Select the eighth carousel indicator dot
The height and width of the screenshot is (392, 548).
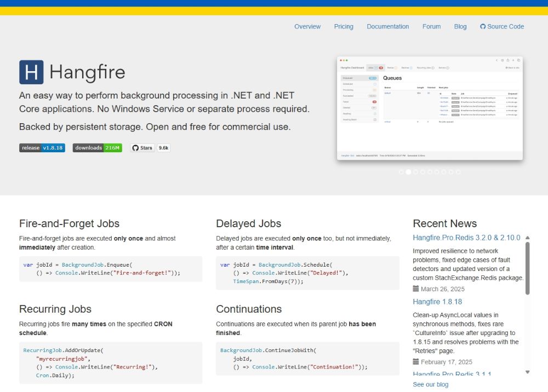[x=451, y=172]
